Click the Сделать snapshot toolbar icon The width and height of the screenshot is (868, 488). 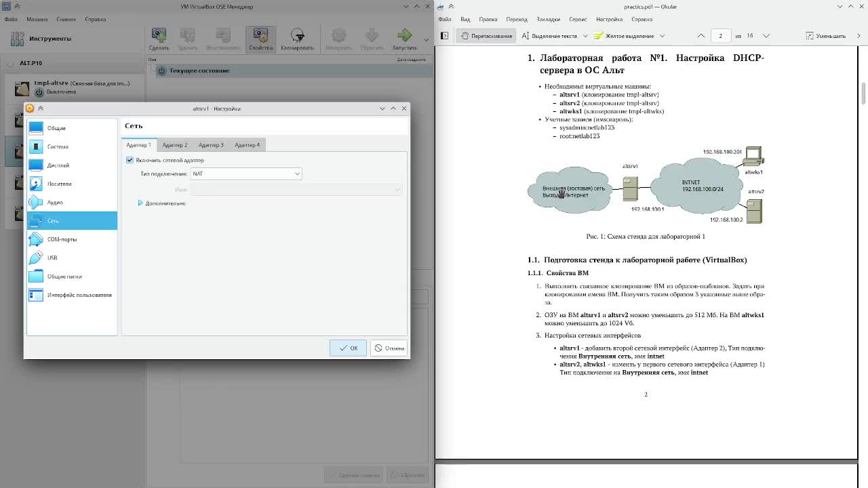(x=159, y=39)
